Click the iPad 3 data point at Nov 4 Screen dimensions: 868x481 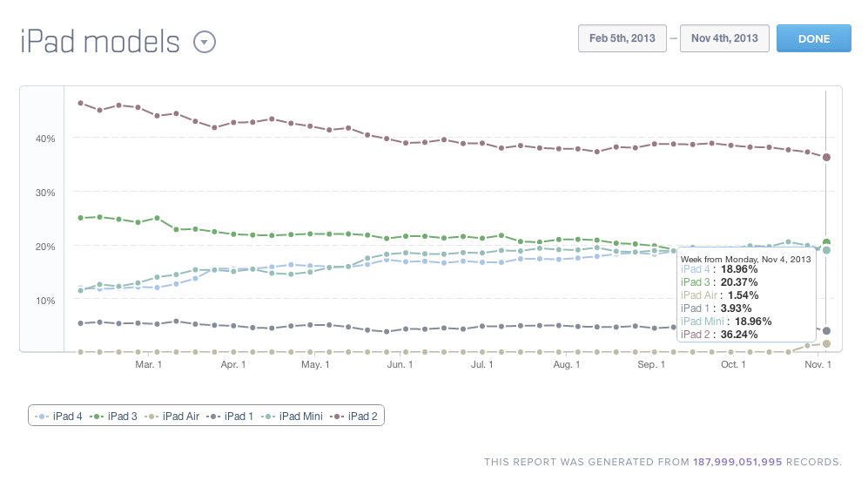click(826, 242)
